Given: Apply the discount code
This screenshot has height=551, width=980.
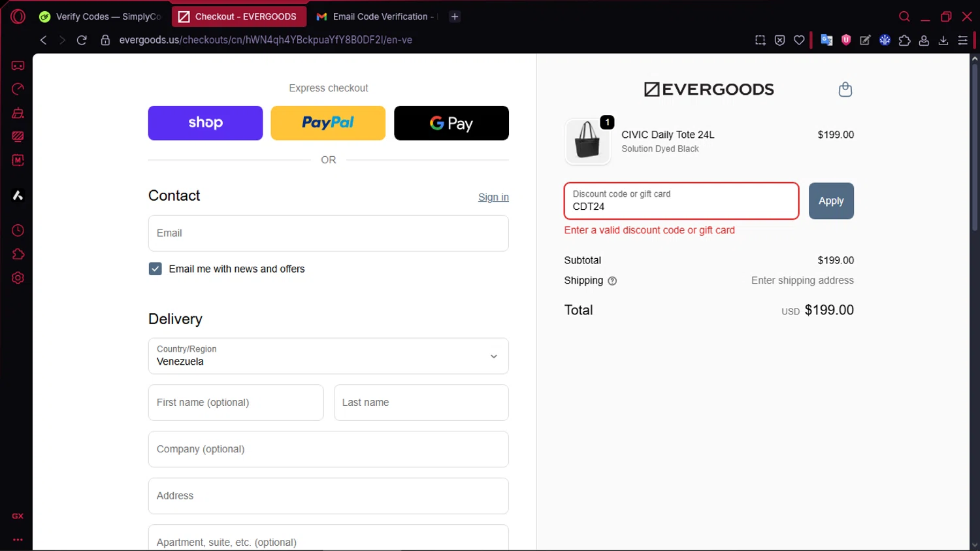Looking at the screenshot, I should 831,201.
